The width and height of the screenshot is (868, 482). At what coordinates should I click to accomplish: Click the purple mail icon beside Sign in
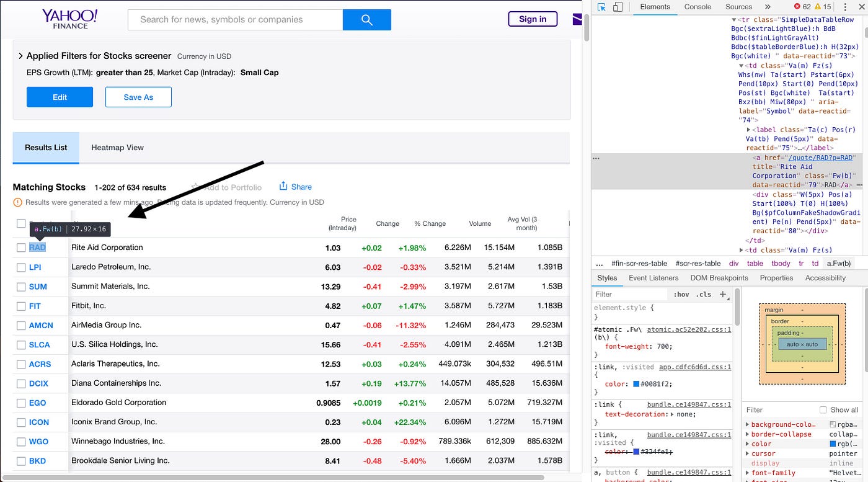(577, 20)
